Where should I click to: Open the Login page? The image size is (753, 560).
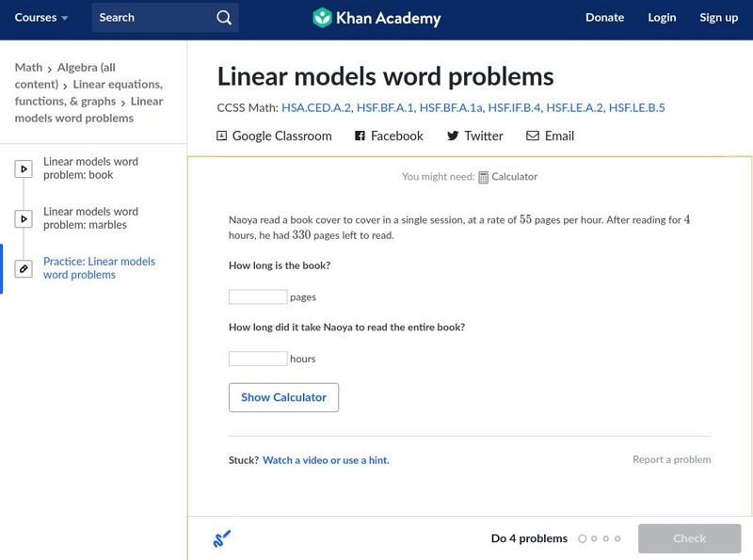pos(662,18)
